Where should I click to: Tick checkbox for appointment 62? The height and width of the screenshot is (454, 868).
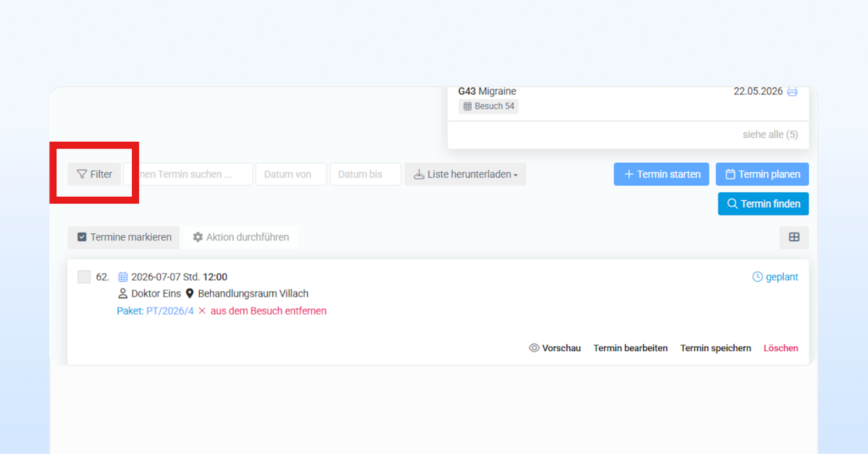(84, 277)
